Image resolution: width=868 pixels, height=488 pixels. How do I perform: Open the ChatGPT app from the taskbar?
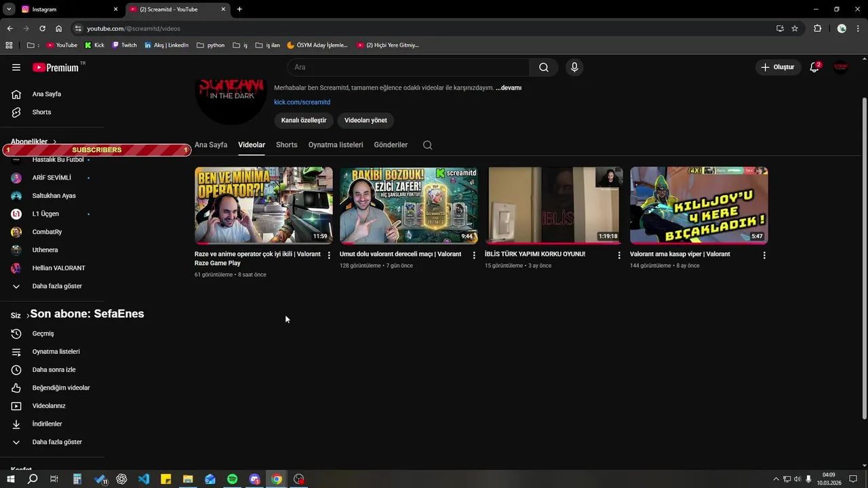coord(121,479)
